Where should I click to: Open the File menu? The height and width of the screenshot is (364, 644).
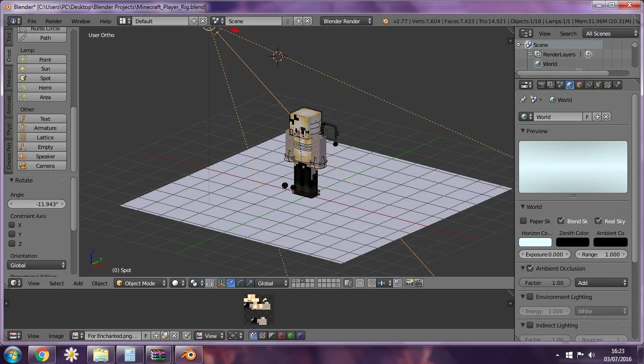(x=32, y=21)
